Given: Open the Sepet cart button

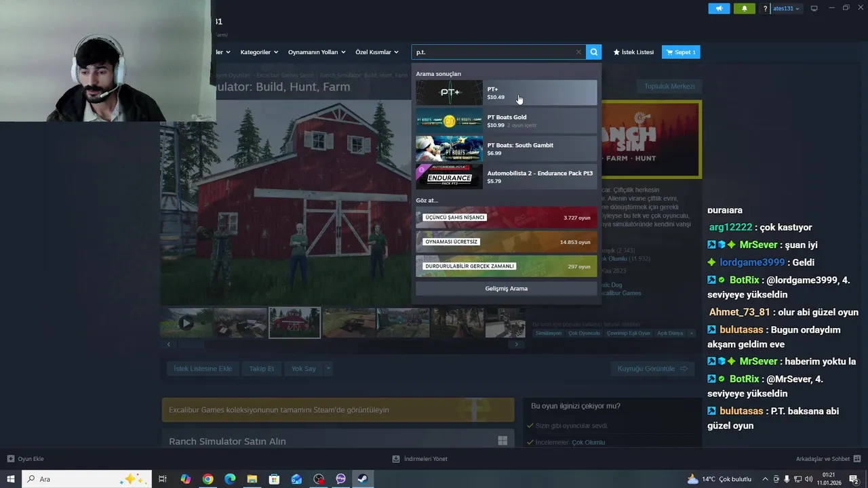Looking at the screenshot, I should (x=681, y=52).
